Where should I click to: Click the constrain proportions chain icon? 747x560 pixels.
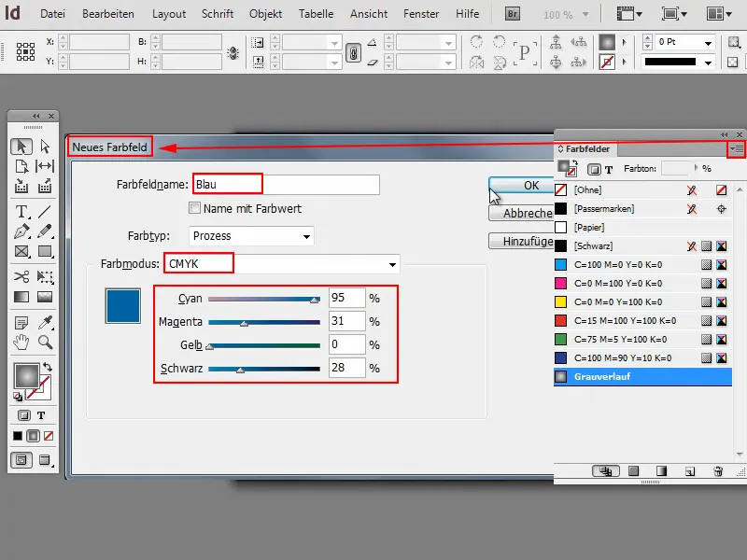click(353, 52)
